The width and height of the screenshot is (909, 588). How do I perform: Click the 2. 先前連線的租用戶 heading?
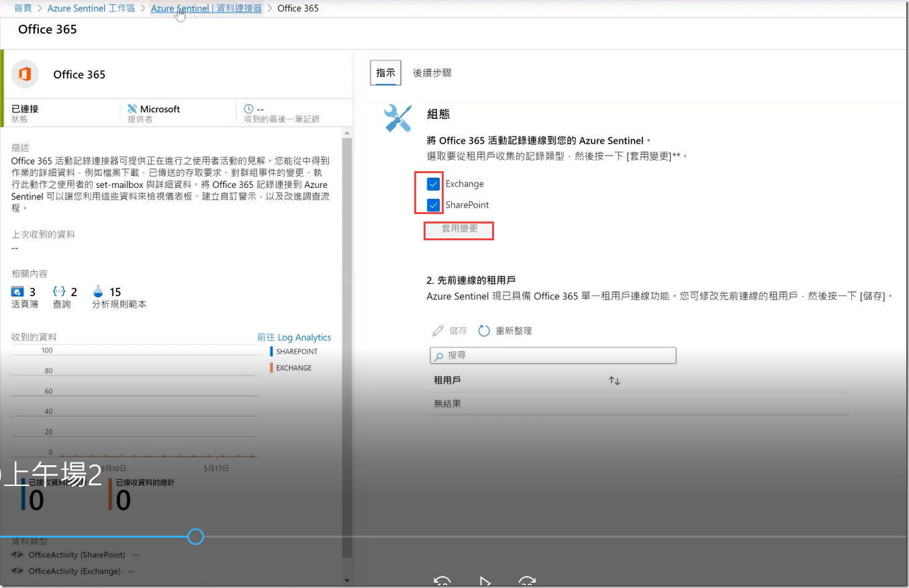[471, 280]
